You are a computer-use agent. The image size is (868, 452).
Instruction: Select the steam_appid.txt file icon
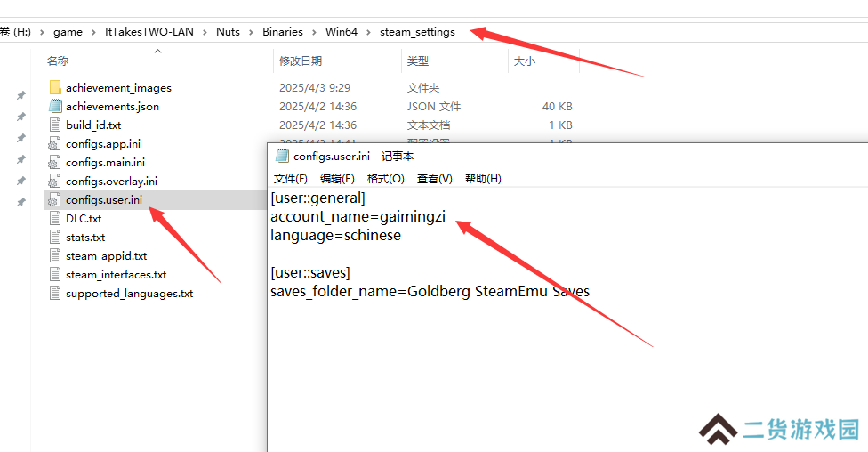click(55, 256)
